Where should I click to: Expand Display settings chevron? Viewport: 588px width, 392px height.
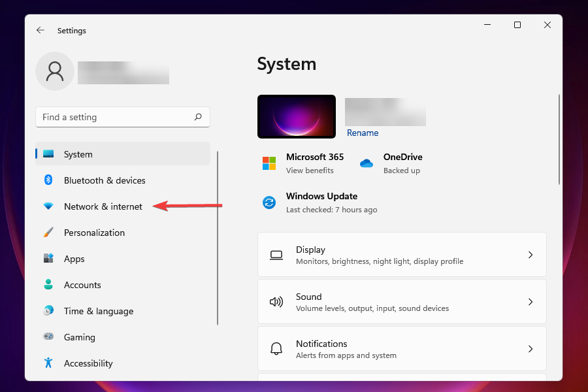(531, 255)
